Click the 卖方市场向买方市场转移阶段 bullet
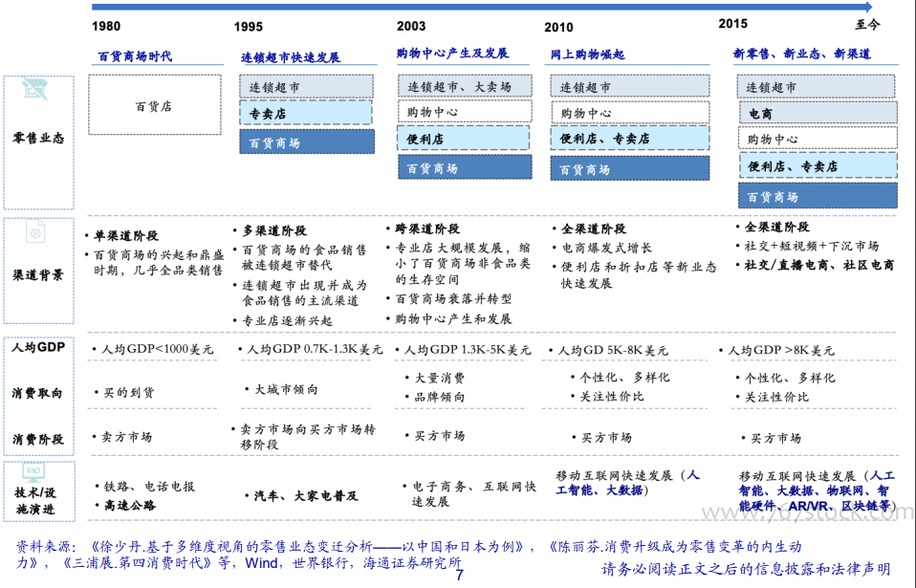 [308, 437]
